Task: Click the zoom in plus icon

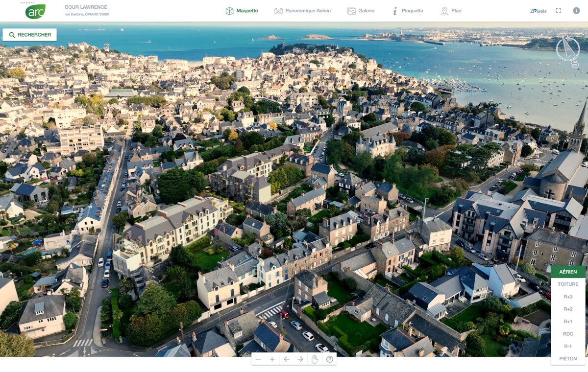Action: 272,359
